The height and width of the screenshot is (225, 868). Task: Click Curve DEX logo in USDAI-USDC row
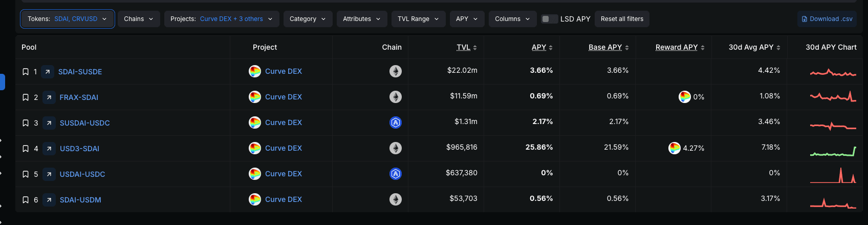tap(255, 174)
